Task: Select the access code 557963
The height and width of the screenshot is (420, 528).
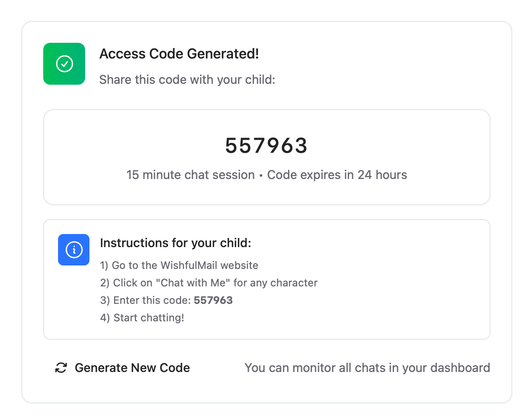Action: 266,146
